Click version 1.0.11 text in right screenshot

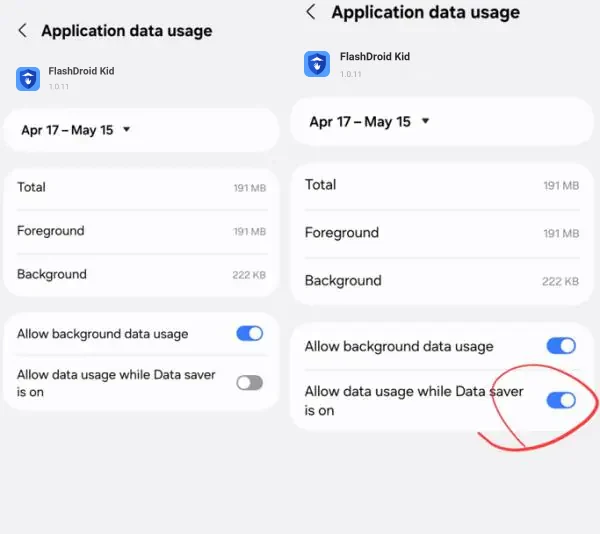pos(351,74)
